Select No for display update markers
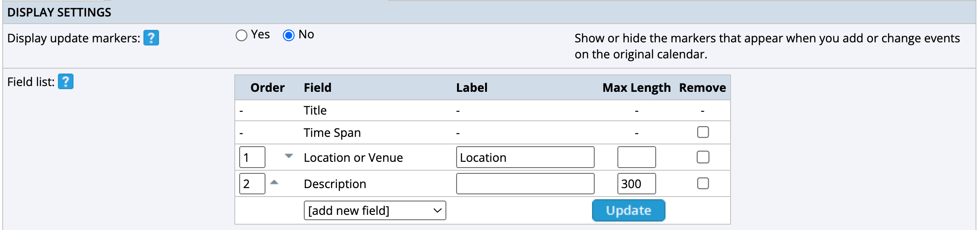 pyautogui.click(x=289, y=35)
